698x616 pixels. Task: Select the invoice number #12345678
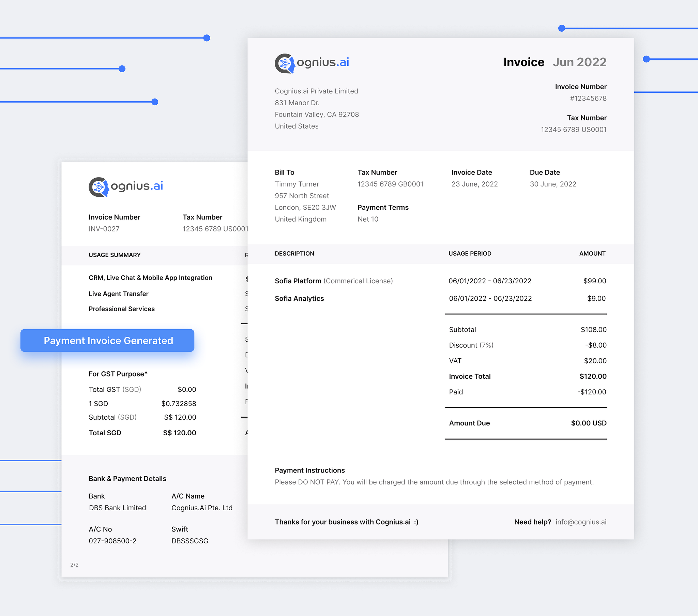(588, 99)
